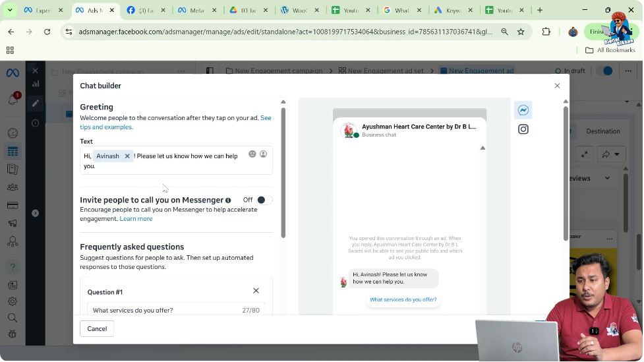Select New Engagement ad breadcrumb
The height and width of the screenshot is (362, 644).
click(x=477, y=71)
